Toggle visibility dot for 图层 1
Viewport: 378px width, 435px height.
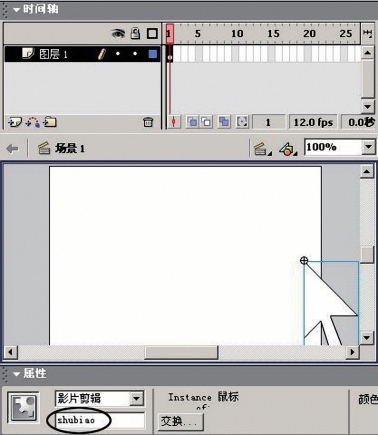coord(118,54)
